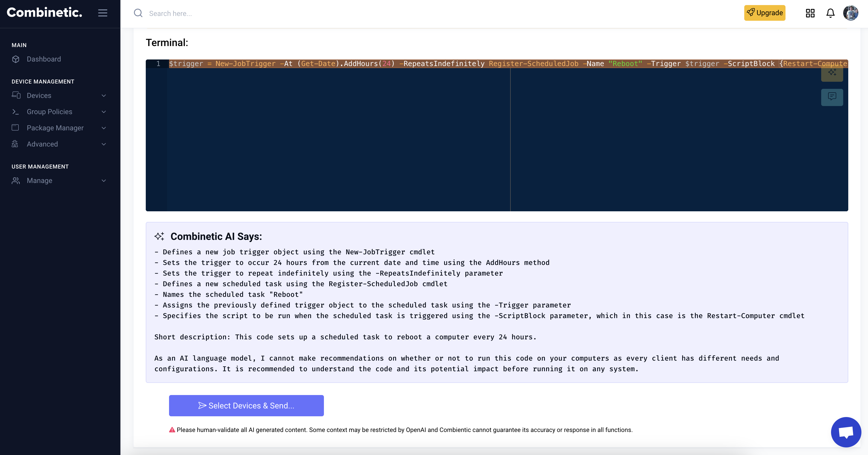This screenshot has width=868, height=455.
Task: Click the Select Devices & Send button
Action: click(x=246, y=405)
